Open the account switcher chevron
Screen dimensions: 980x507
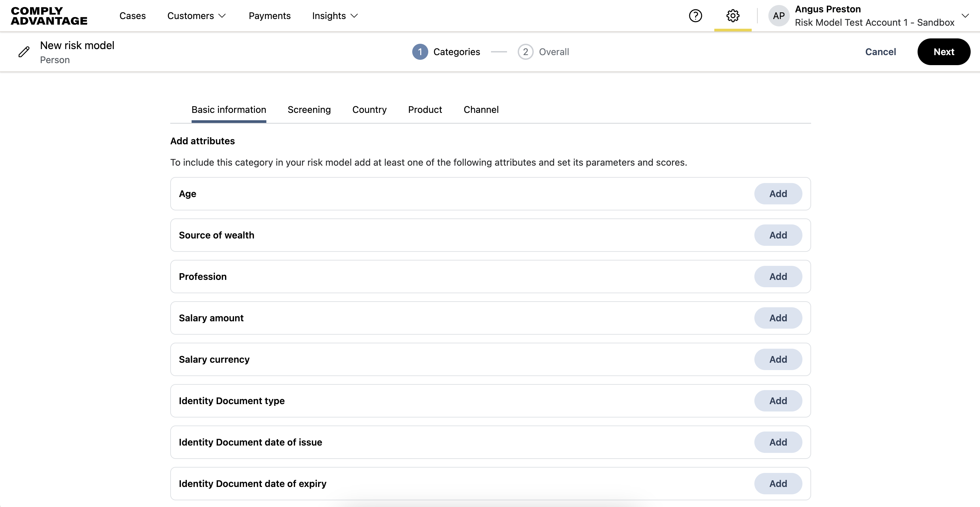coord(965,16)
